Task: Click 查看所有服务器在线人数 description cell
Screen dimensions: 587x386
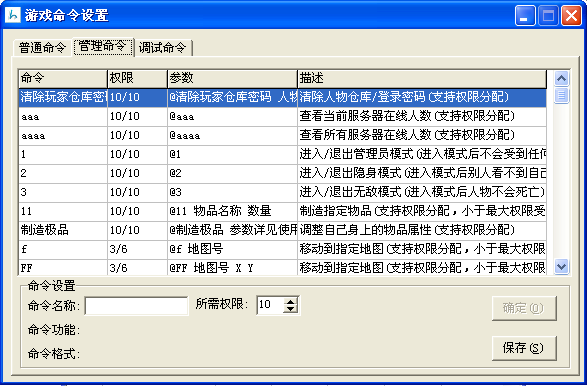Action: (422, 136)
